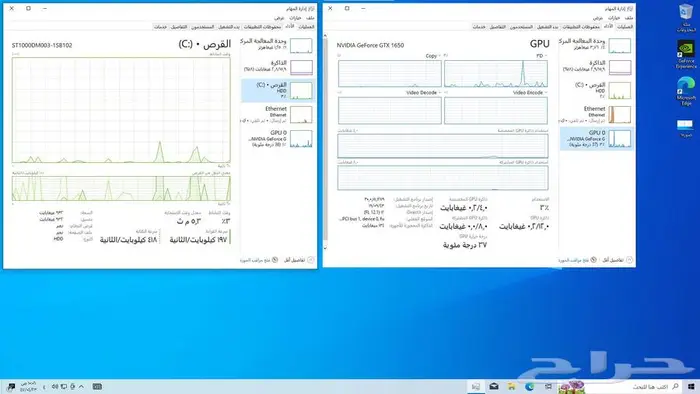700x394 pixels.
Task: Switch to App history tab in GPU window
Action: click(x=581, y=27)
